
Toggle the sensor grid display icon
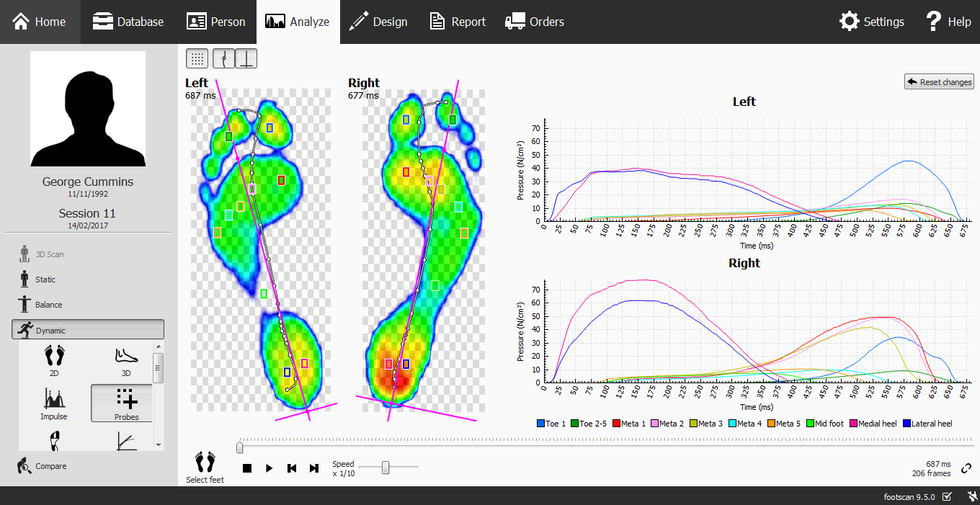point(196,58)
